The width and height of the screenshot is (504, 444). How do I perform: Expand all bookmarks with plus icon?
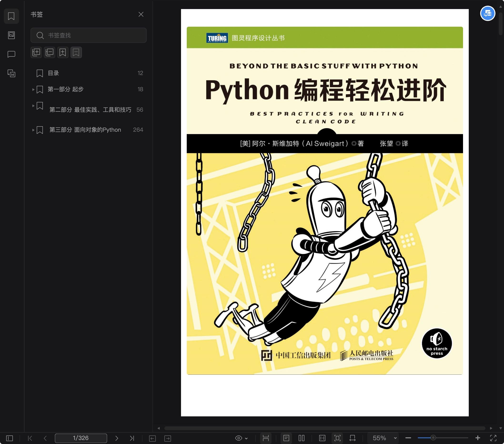click(36, 52)
